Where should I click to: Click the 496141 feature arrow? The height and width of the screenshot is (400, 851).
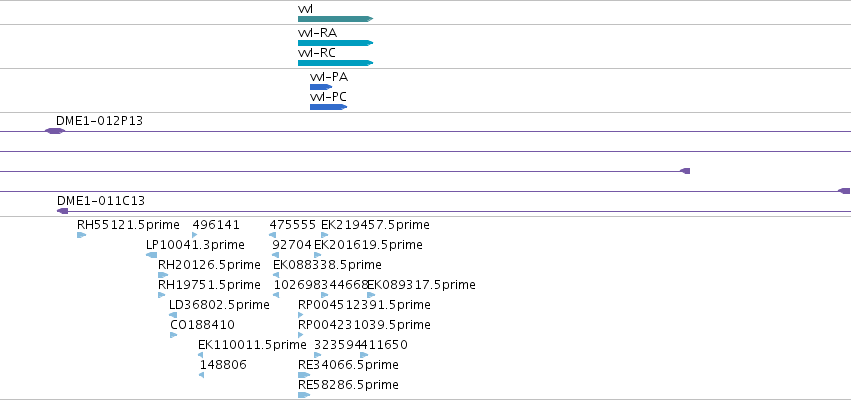point(195,235)
